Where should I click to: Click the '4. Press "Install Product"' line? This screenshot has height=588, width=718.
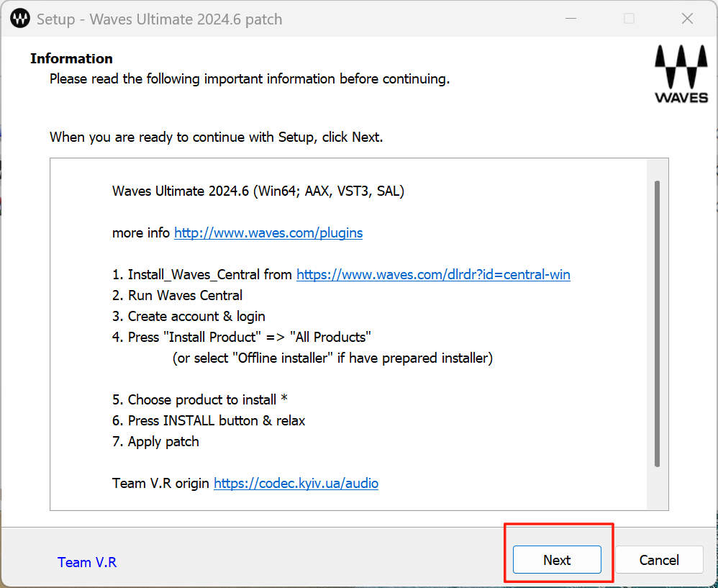coord(241,337)
